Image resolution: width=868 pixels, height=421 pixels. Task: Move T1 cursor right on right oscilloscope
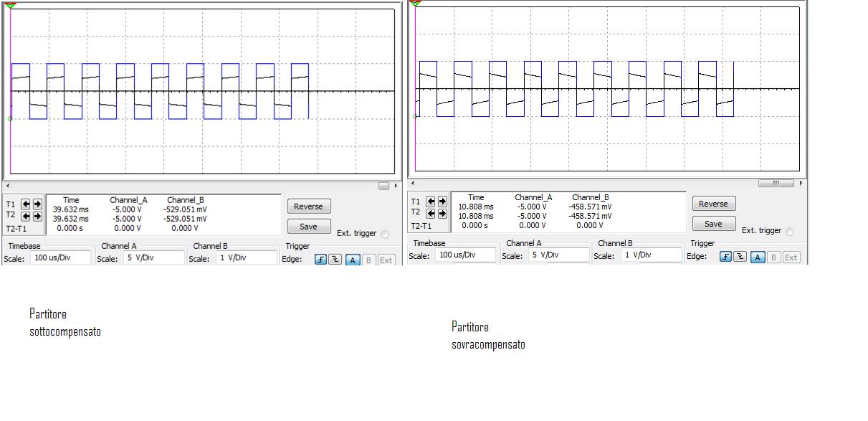point(442,202)
